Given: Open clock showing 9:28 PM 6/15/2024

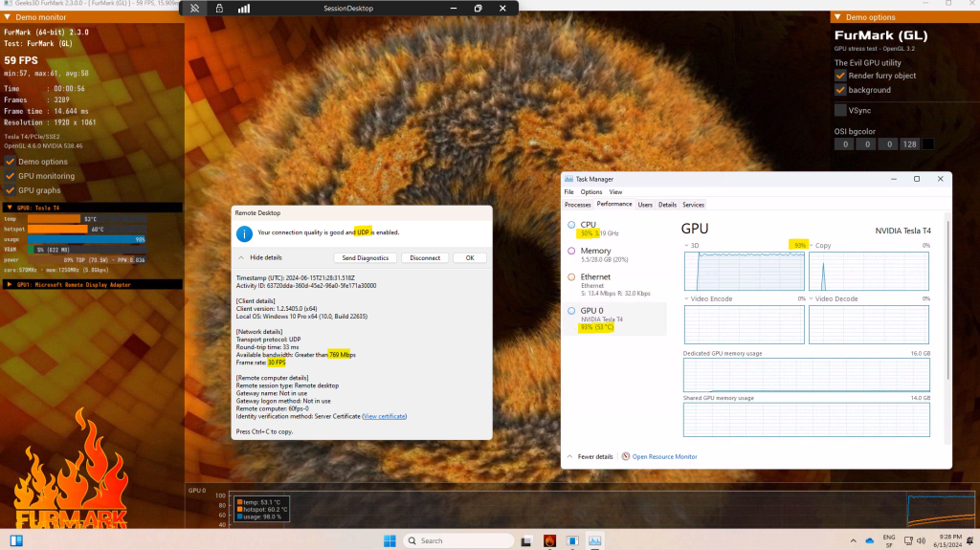Looking at the screenshot, I should (947, 540).
